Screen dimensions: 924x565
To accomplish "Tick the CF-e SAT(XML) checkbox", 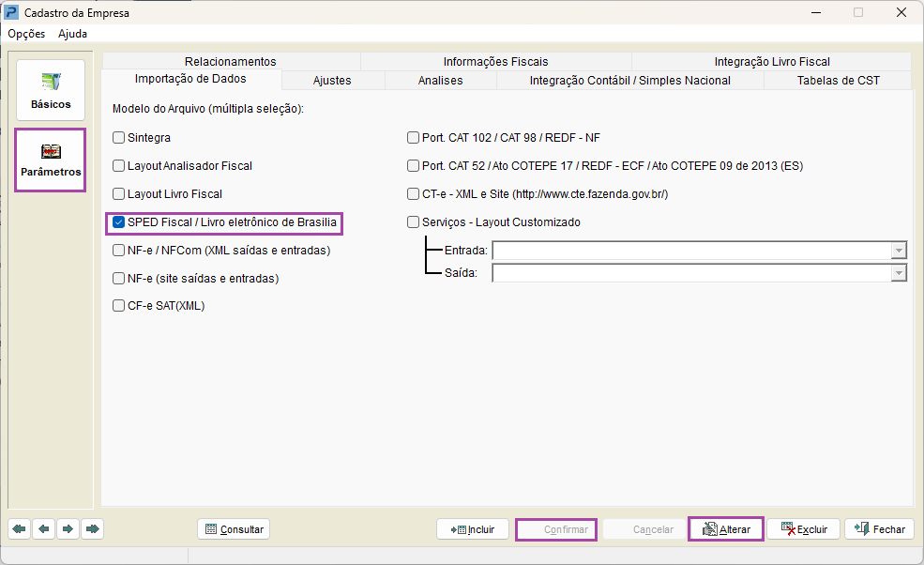I will click(x=119, y=306).
